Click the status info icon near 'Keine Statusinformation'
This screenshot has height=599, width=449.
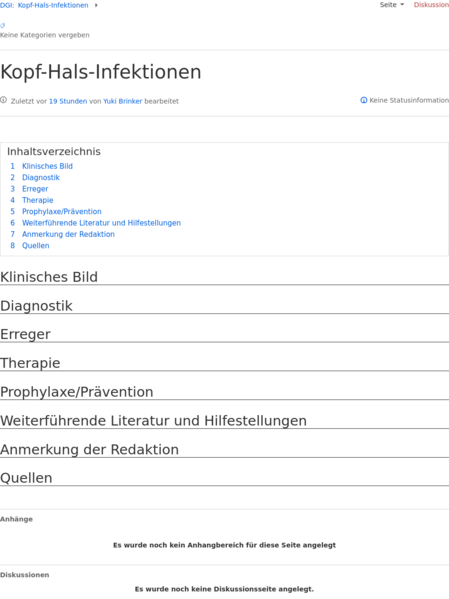pos(364,100)
